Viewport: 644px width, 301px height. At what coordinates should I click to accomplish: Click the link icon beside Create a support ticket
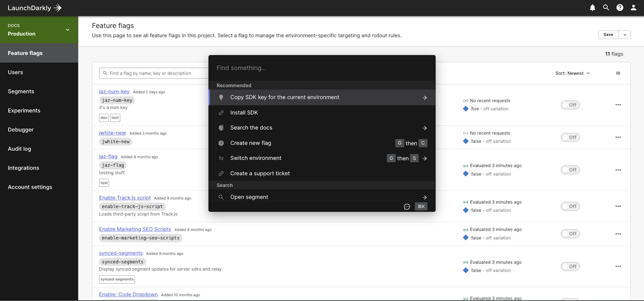[x=221, y=174]
